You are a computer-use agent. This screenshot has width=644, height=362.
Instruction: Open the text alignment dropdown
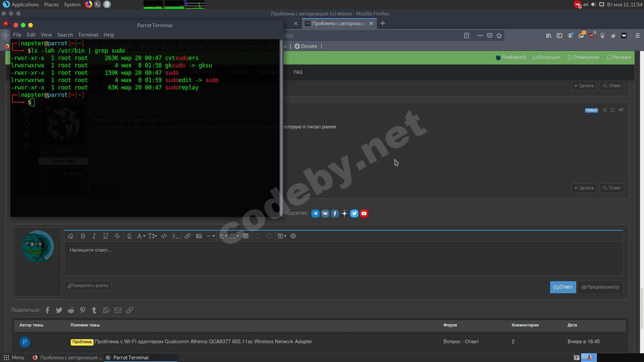click(x=223, y=236)
